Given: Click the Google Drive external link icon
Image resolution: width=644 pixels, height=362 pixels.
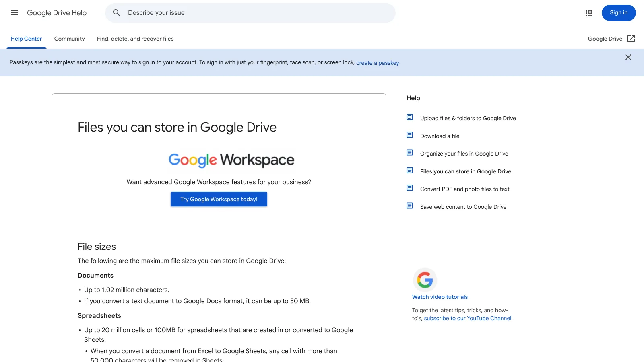Looking at the screenshot, I should [x=631, y=39].
